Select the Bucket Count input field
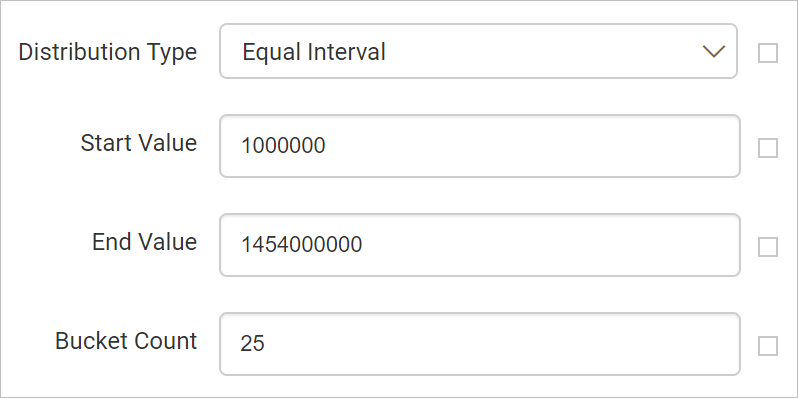The width and height of the screenshot is (798, 398). [x=479, y=344]
